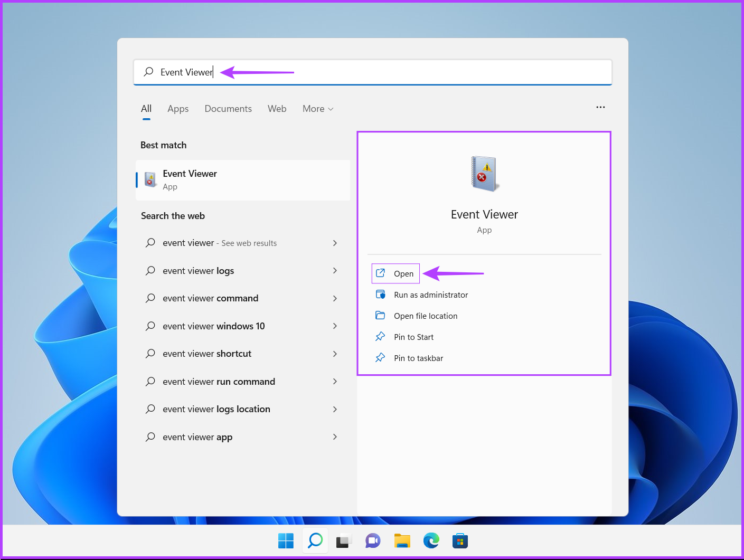Expand the More filter dropdown
744x560 pixels.
point(317,109)
